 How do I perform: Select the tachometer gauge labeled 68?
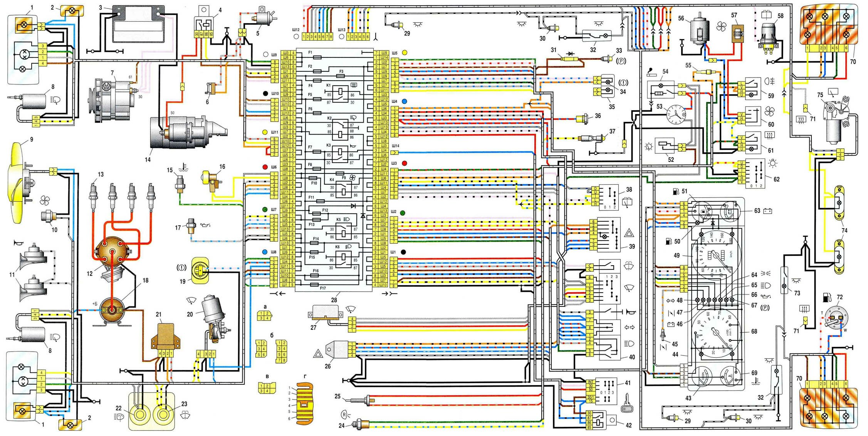coord(716,332)
